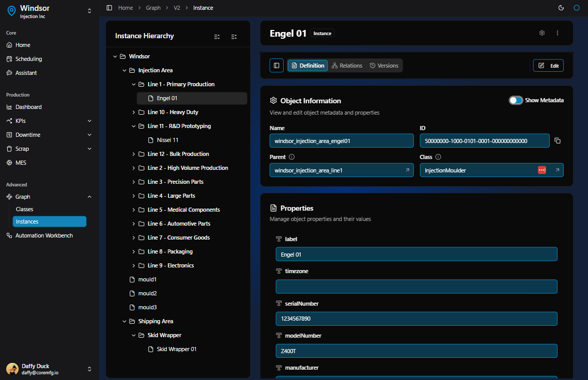Toggle dark mode moon icon

tap(561, 8)
